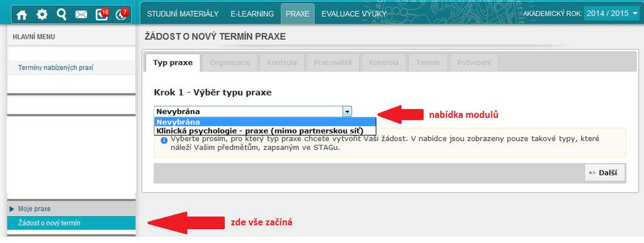Click the Krok 1 - Výběr typu praxe heading
The image size is (644, 243).
click(x=212, y=93)
